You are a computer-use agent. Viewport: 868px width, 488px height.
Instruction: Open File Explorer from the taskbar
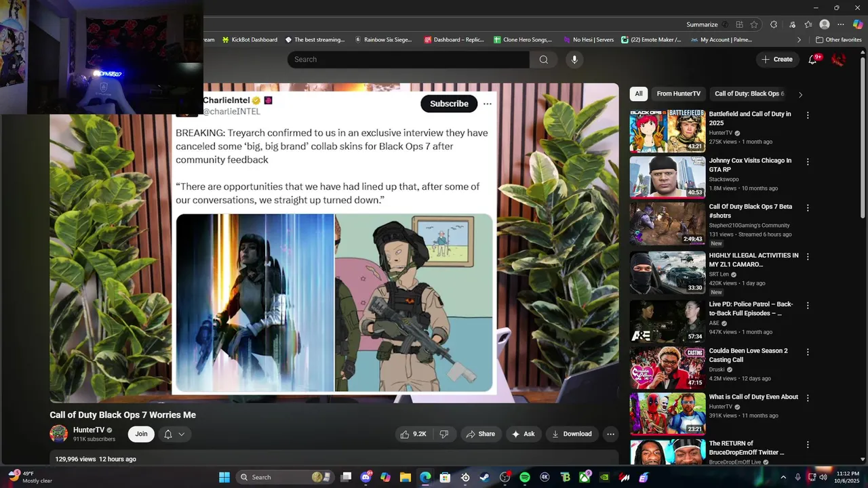pos(405,477)
